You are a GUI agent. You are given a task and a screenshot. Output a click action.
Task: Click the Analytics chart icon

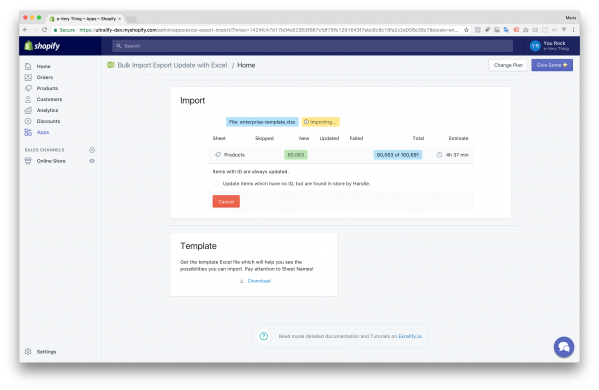coord(28,110)
